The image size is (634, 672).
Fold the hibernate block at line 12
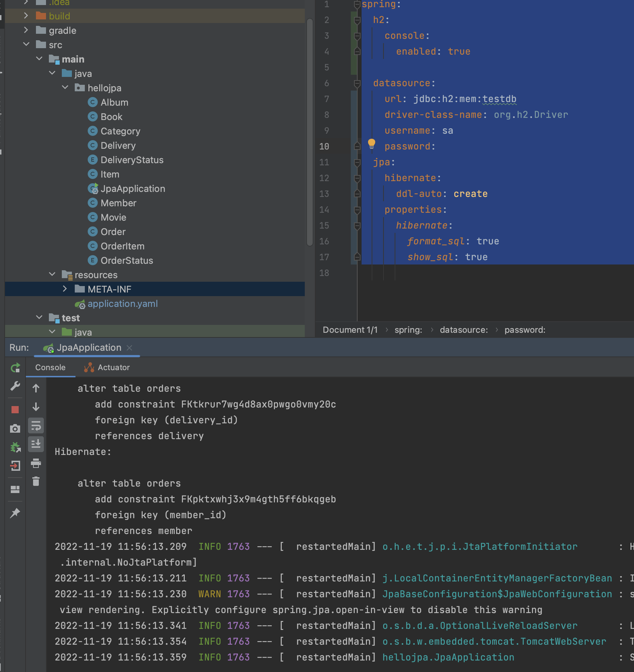pos(357,178)
